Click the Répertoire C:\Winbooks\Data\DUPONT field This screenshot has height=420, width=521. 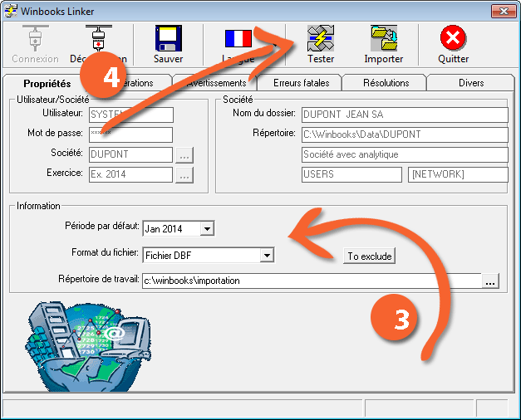(405, 134)
